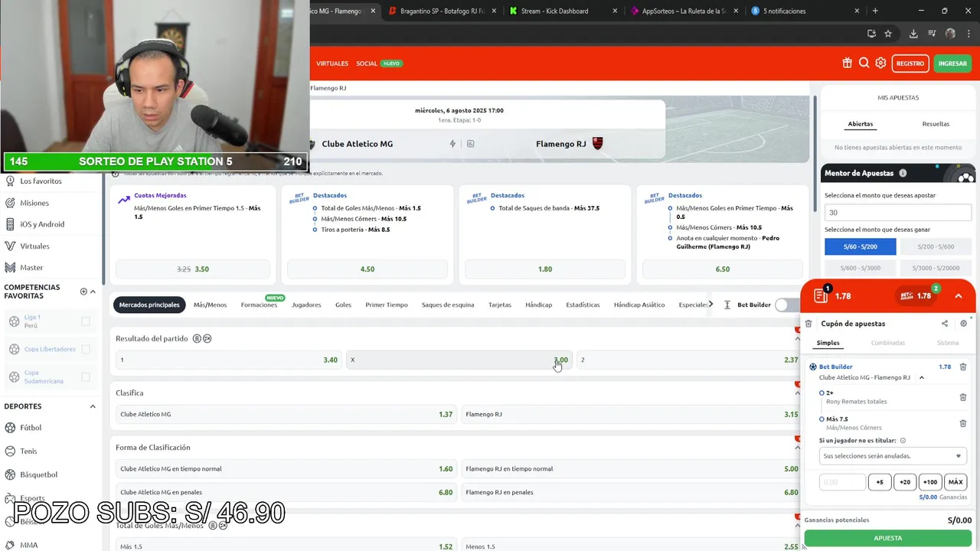The width and height of the screenshot is (980, 551).
Task: Switch to Primer Tiempo market tab
Action: (387, 305)
